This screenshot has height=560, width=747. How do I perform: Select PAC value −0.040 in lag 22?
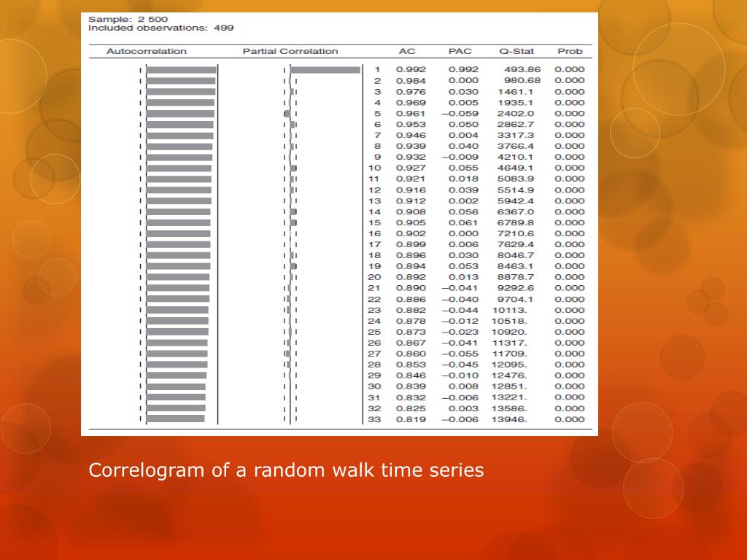coord(460,300)
